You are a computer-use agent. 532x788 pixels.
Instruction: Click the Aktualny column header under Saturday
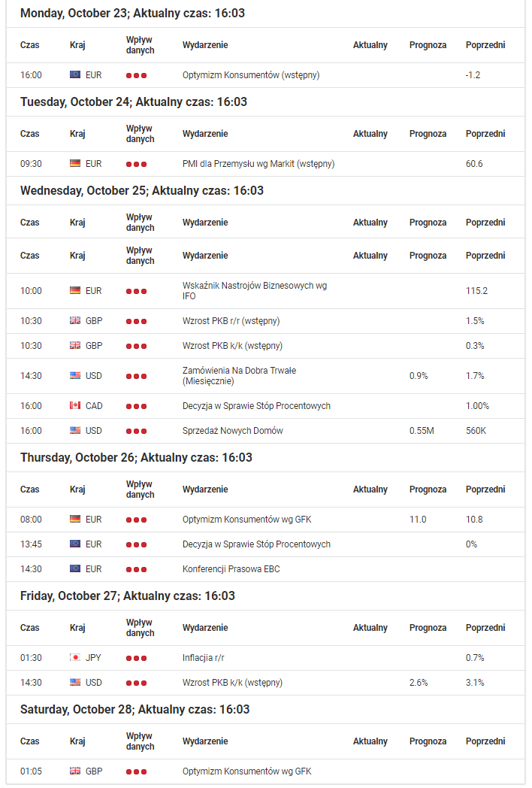coord(370,741)
